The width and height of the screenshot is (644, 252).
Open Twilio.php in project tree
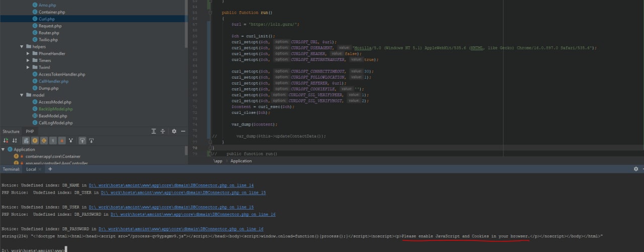tap(48, 39)
